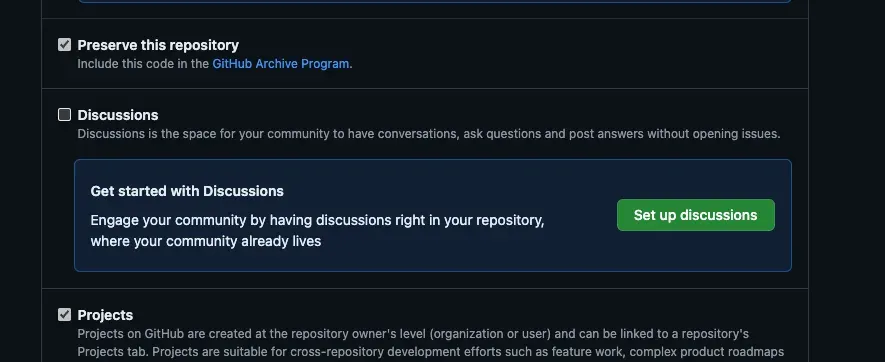Click the line 'where your community already lives'
This screenshot has height=362, width=885.
click(x=205, y=241)
